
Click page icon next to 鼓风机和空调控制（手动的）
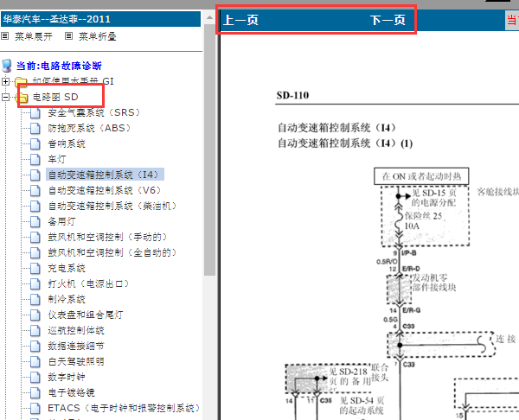click(35, 237)
